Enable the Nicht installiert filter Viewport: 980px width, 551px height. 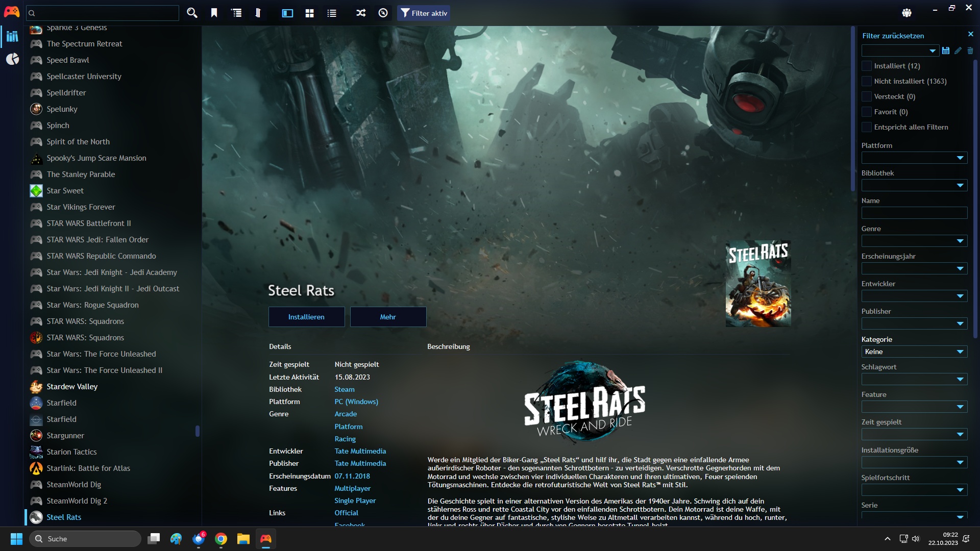[x=867, y=81]
